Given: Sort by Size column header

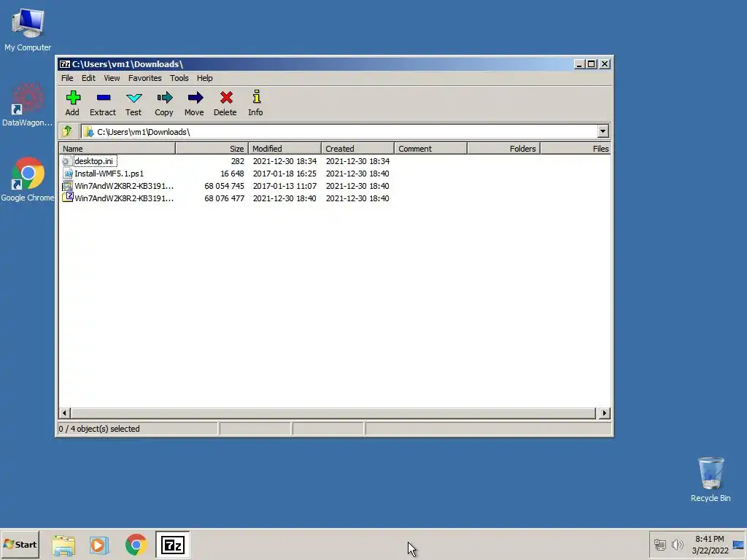Looking at the screenshot, I should [x=212, y=149].
